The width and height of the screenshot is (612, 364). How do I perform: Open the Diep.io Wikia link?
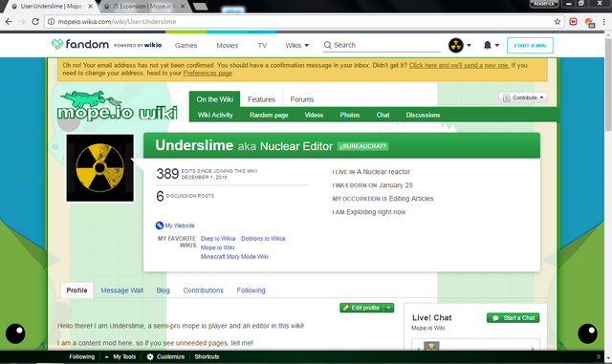pos(218,239)
